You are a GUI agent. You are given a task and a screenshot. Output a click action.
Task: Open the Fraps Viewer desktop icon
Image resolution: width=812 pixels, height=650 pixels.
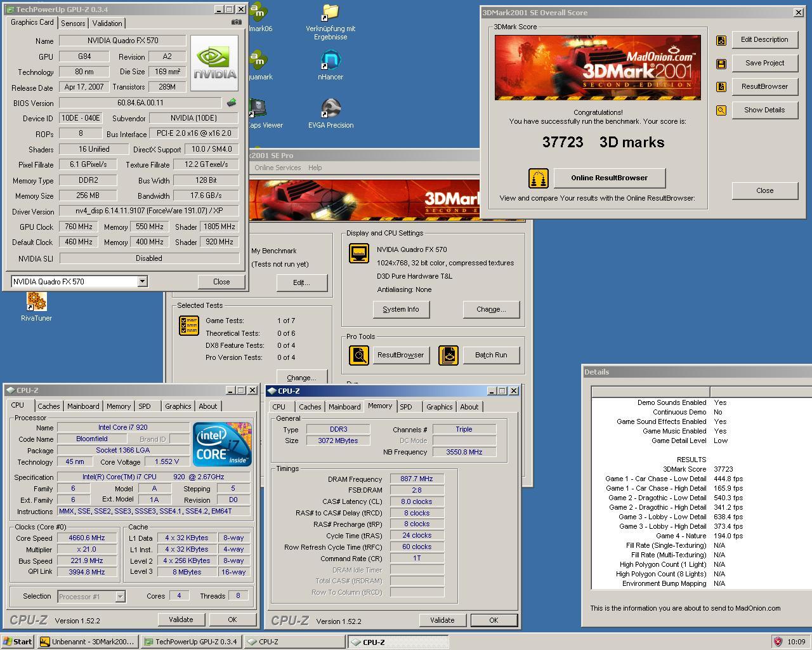coord(265,114)
